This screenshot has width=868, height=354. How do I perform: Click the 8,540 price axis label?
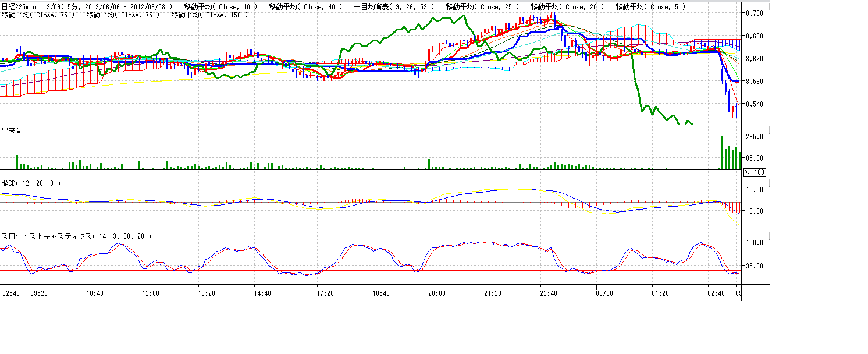[755, 104]
